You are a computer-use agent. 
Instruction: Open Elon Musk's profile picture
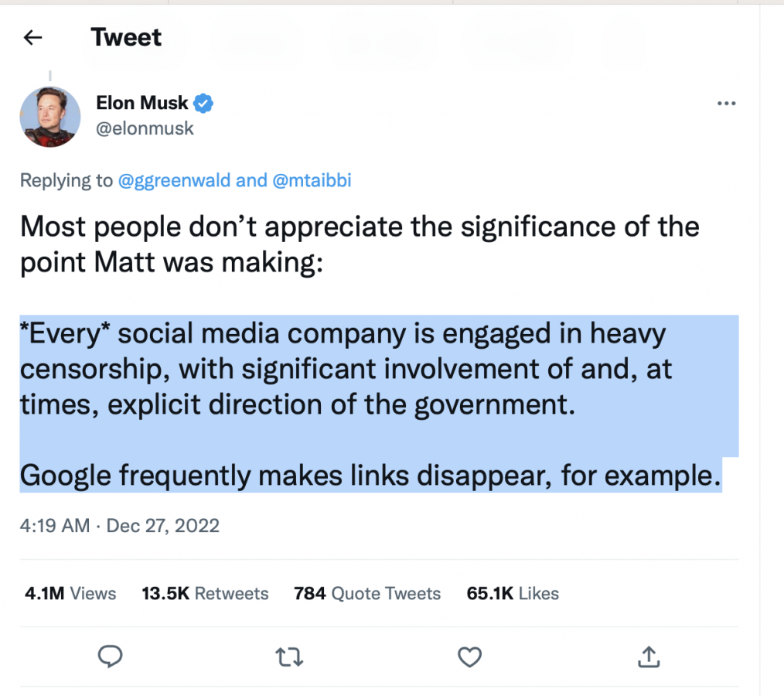click(49, 117)
